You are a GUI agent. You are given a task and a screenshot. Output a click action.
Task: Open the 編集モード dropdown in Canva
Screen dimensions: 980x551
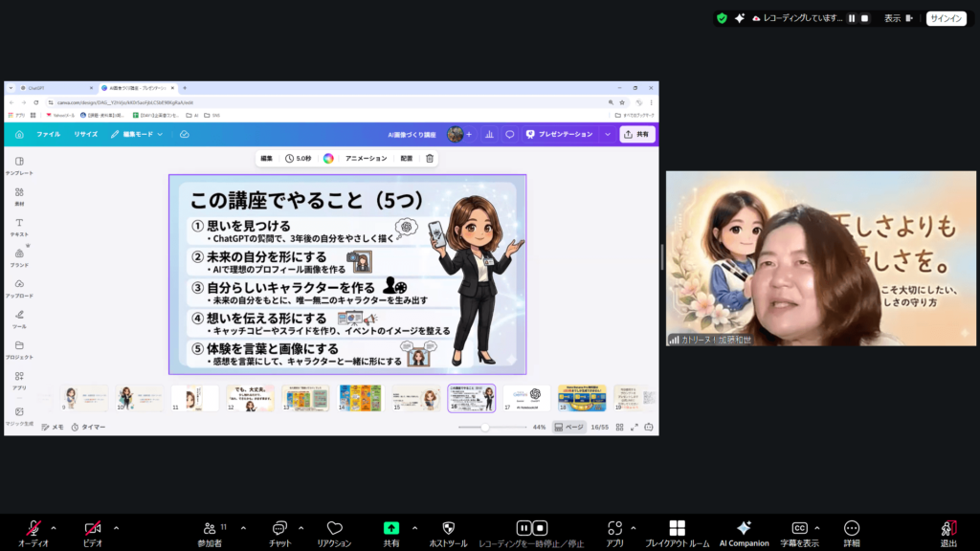point(137,135)
